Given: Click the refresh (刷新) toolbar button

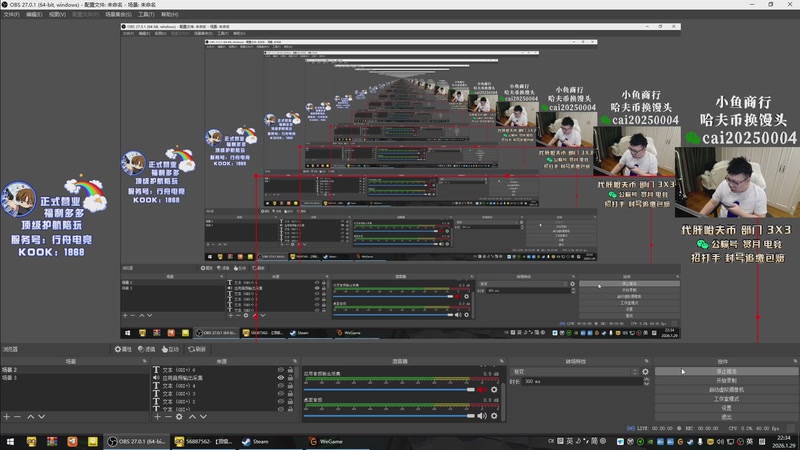Looking at the screenshot, I should (197, 349).
